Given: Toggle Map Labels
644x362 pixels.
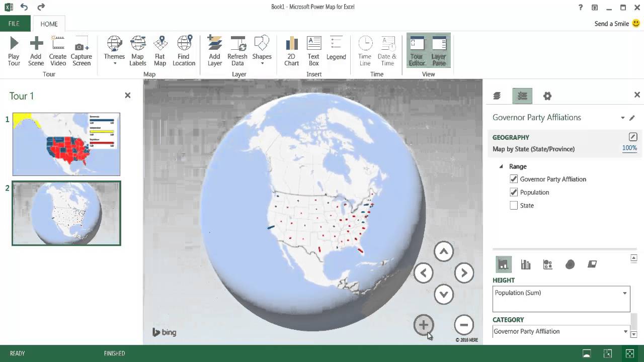Looking at the screenshot, I should tap(138, 51).
